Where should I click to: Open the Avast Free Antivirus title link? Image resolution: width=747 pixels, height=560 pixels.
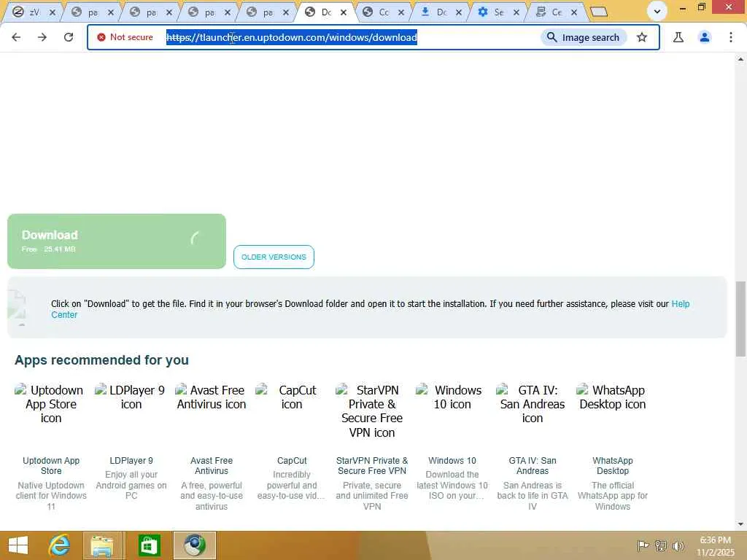(212, 466)
